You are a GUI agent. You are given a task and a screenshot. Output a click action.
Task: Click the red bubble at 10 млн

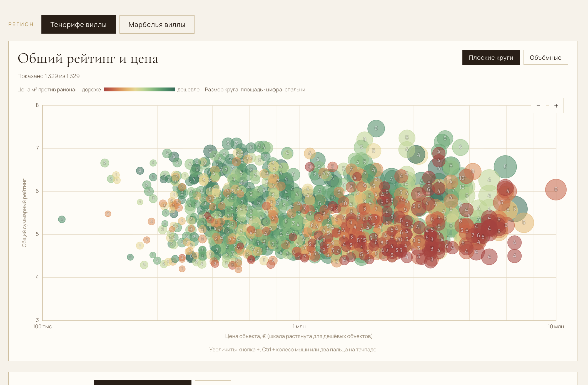[x=556, y=189]
